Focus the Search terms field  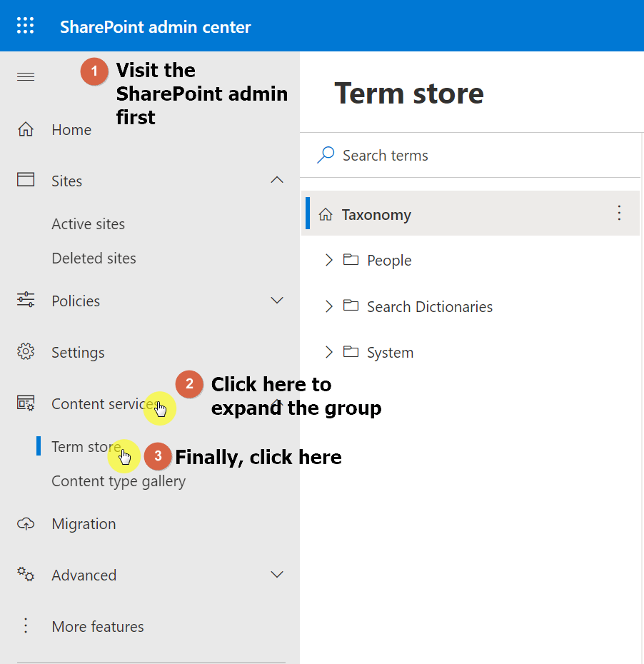coord(470,155)
